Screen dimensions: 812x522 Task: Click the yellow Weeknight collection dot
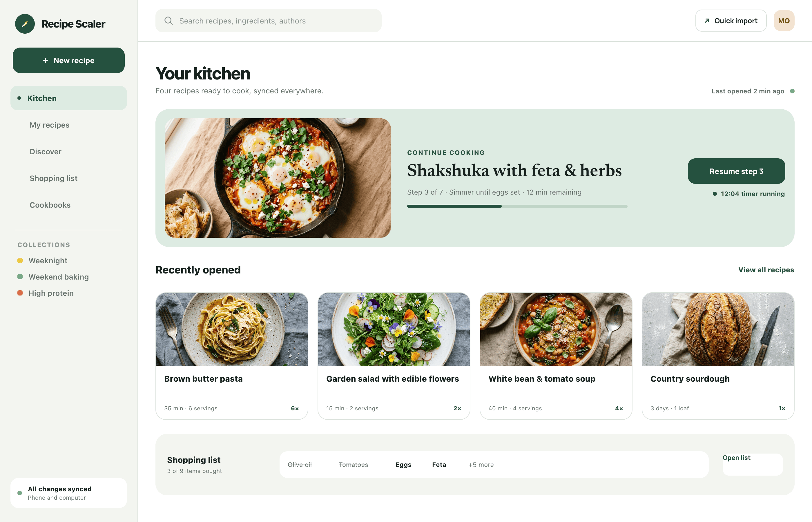point(20,260)
